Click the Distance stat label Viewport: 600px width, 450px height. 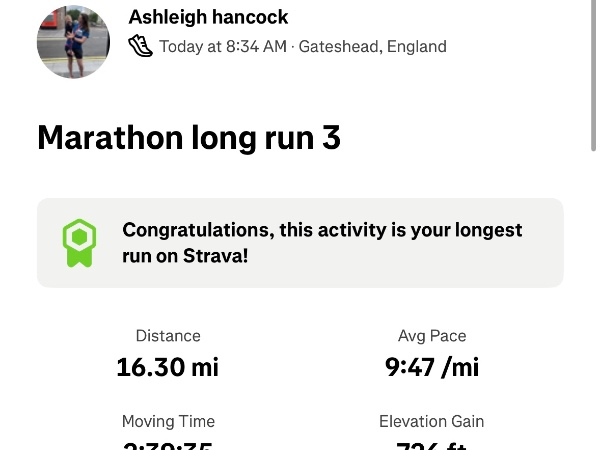coord(168,336)
